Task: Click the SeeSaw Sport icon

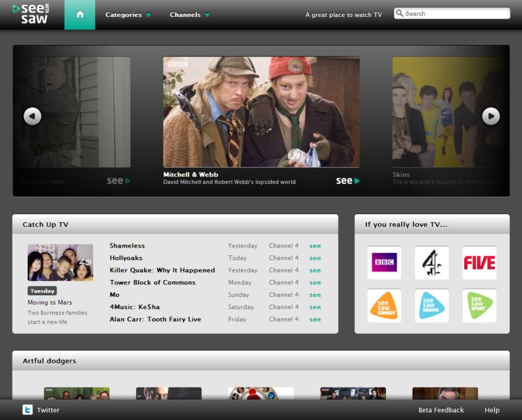Action: click(478, 306)
